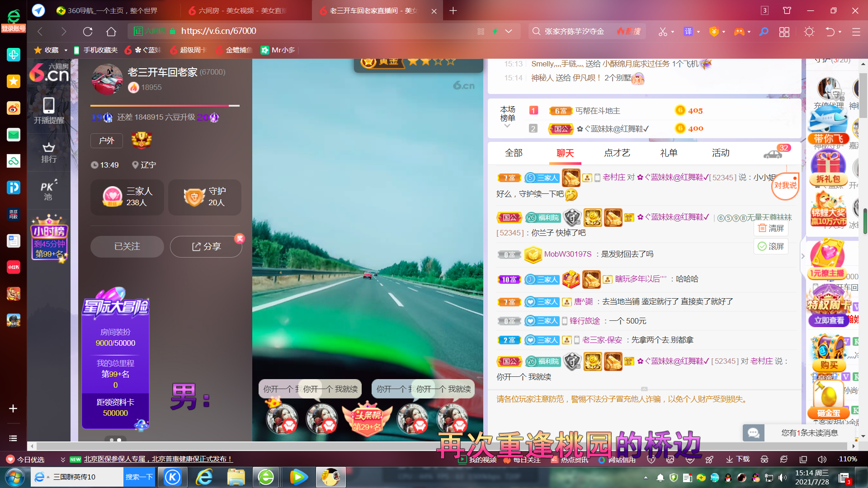Click the 1元撩主播 icon
The image size is (868, 488).
827,260
